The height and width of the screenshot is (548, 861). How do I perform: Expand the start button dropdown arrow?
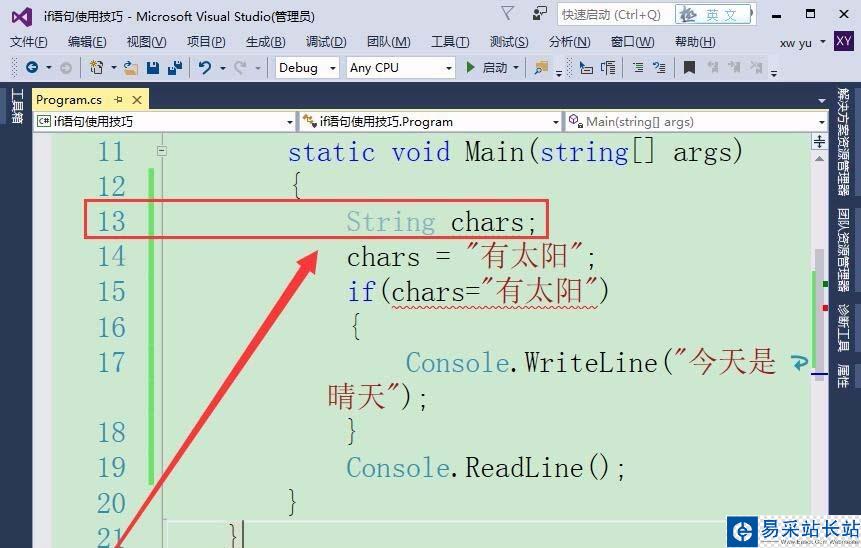(x=516, y=68)
